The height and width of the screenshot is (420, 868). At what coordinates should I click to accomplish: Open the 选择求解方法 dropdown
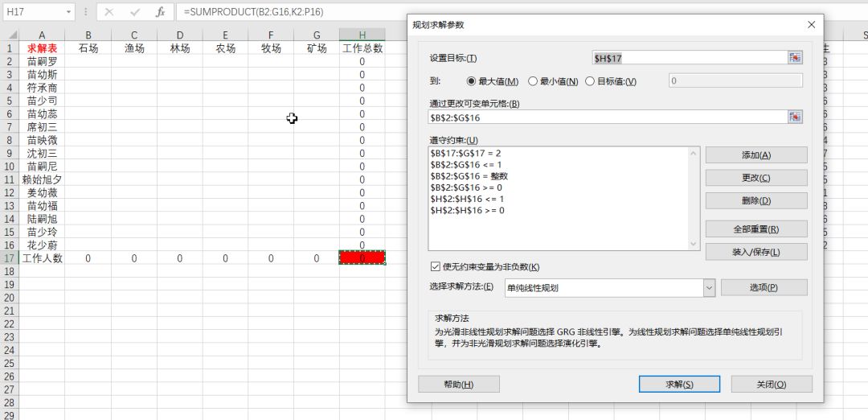(x=709, y=287)
